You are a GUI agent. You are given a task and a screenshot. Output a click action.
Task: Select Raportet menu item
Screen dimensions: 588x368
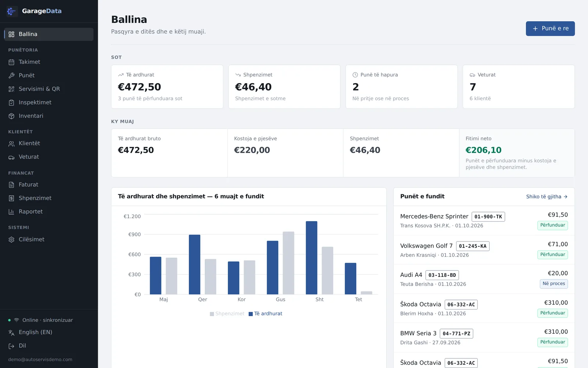point(49,212)
